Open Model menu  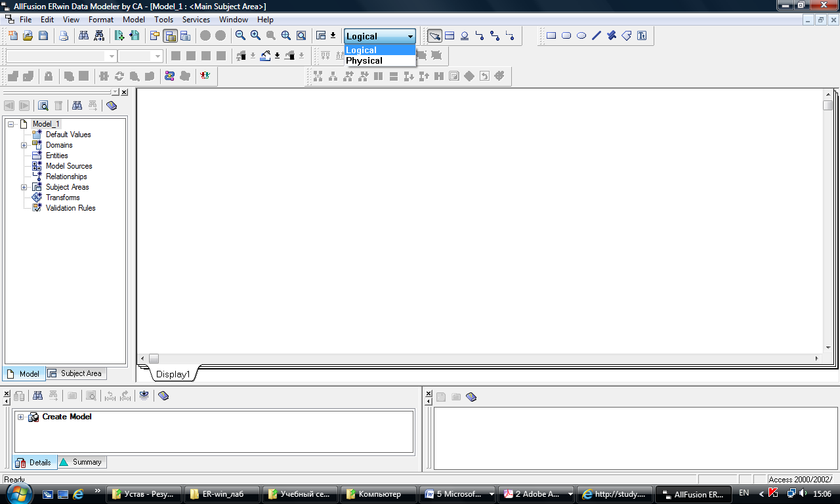pyautogui.click(x=134, y=20)
